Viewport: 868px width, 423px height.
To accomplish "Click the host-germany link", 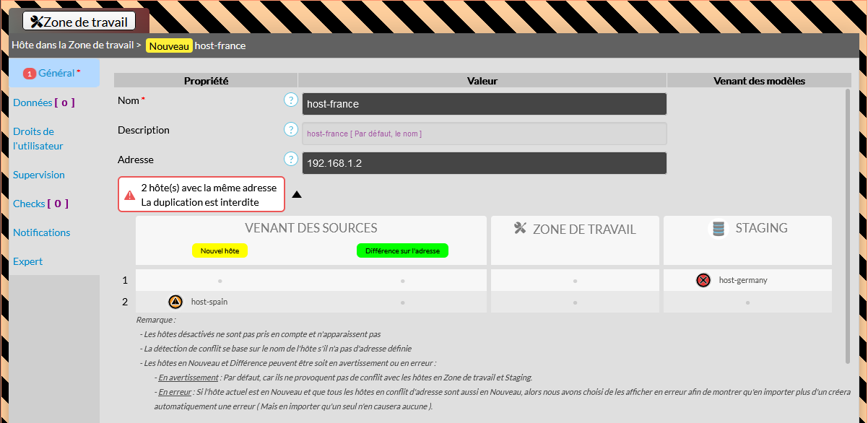I will click(x=743, y=280).
